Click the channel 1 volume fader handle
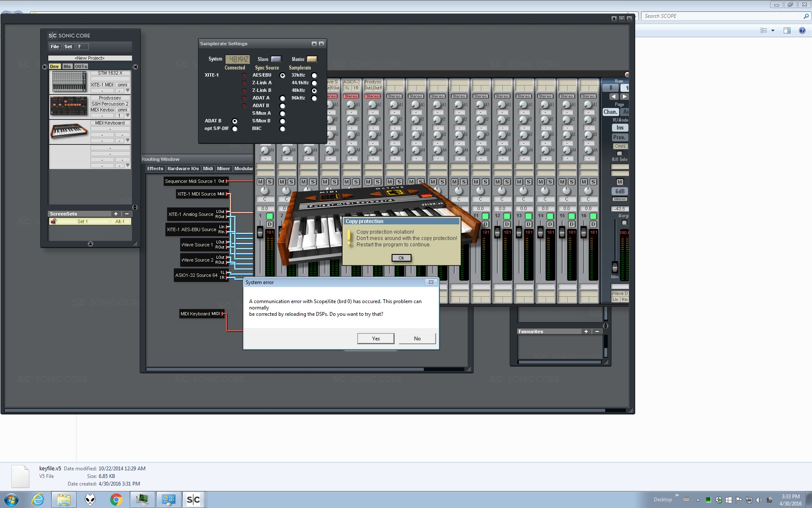The image size is (812, 508). [260, 232]
